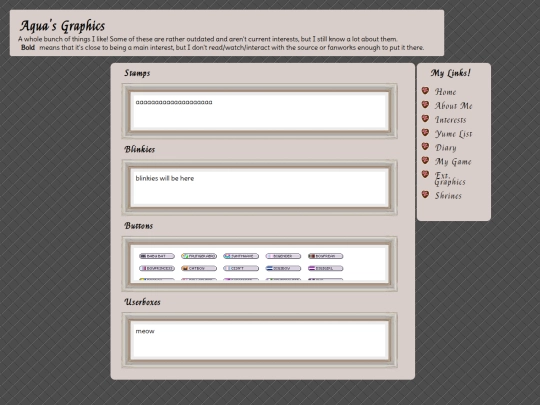Viewport: 540px width, 405px height.
Task: Click the Userboxes section heading
Action: tap(142, 302)
